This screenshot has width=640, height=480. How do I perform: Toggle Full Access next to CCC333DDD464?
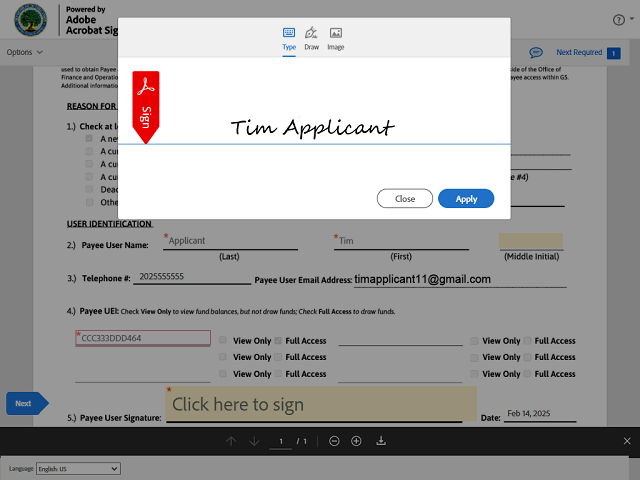pyautogui.click(x=278, y=340)
